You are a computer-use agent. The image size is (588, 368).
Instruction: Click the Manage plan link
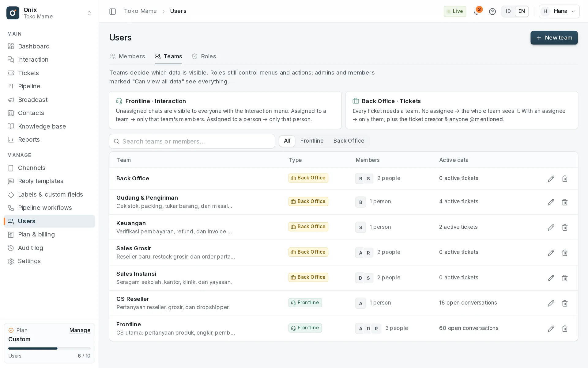click(80, 330)
